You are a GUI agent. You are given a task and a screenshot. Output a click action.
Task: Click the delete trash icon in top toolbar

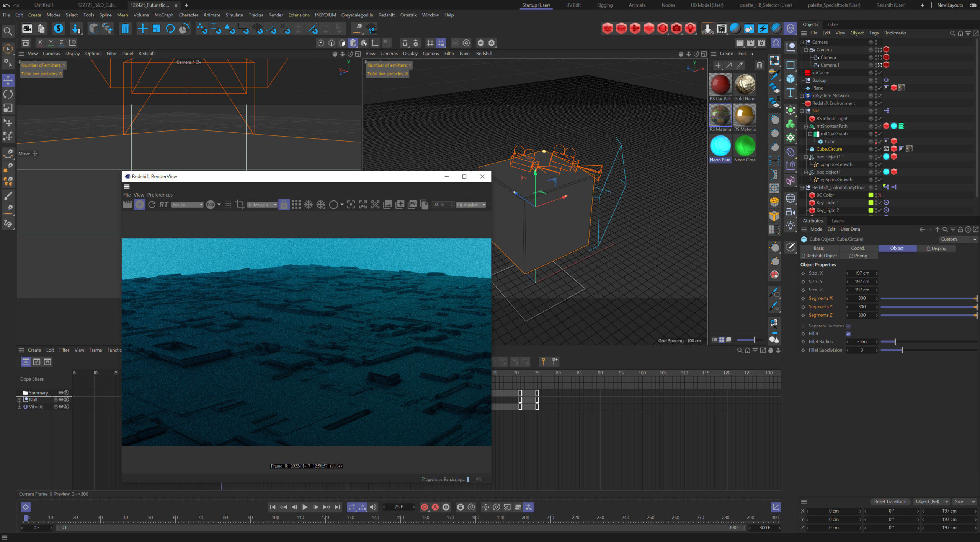(125, 29)
